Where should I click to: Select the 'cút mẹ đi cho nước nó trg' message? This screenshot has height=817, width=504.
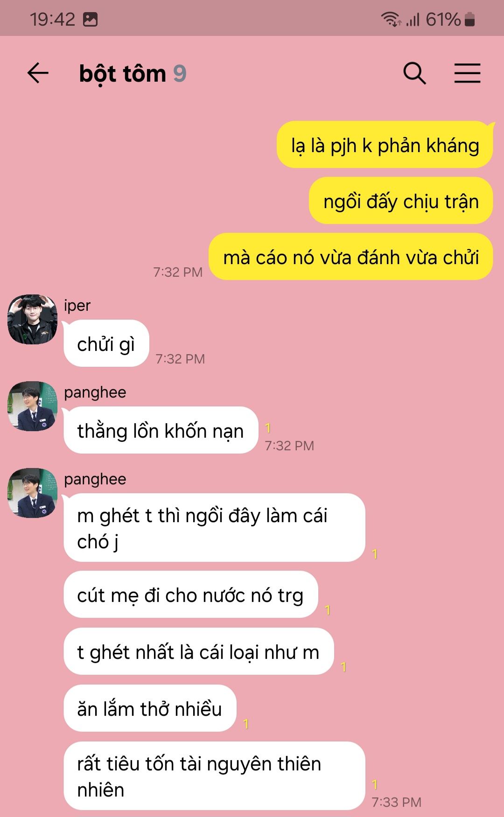click(190, 594)
